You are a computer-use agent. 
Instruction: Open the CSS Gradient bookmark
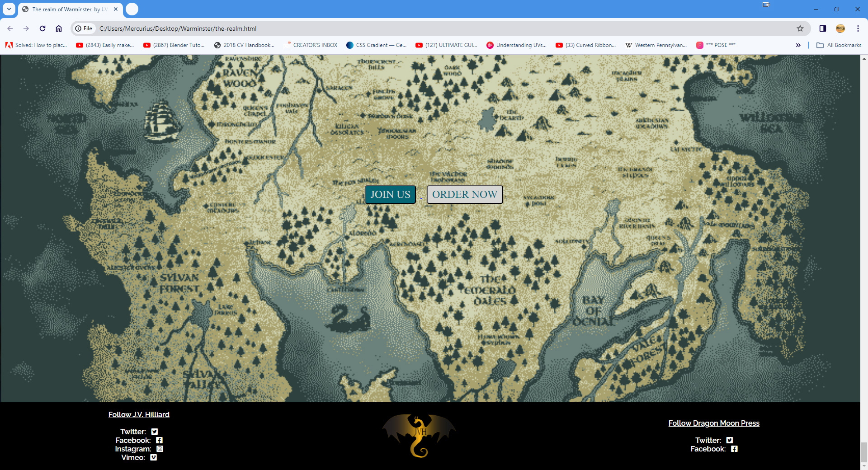point(377,45)
